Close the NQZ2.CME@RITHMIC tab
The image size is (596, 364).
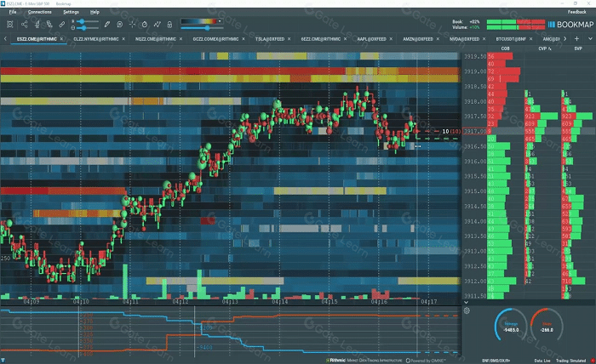(x=181, y=39)
